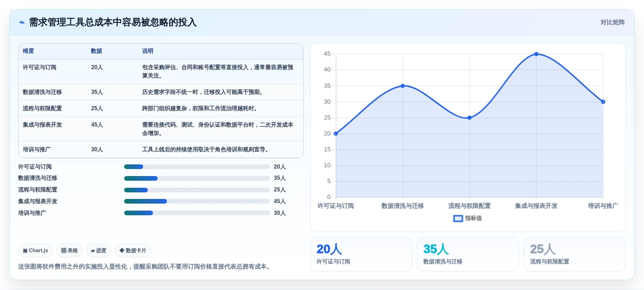
Task: Toggle the 指标值 legend swatch
Action: (x=458, y=218)
